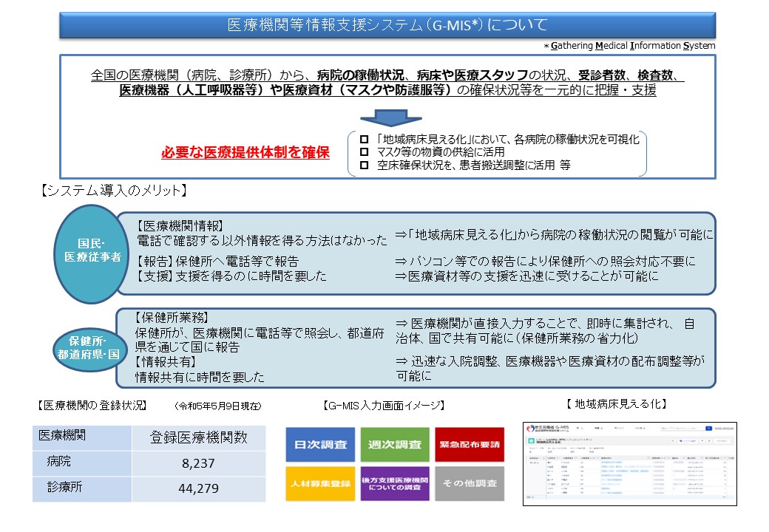
Task: Click the 44,279 value for 診療所
Action: coord(199,488)
